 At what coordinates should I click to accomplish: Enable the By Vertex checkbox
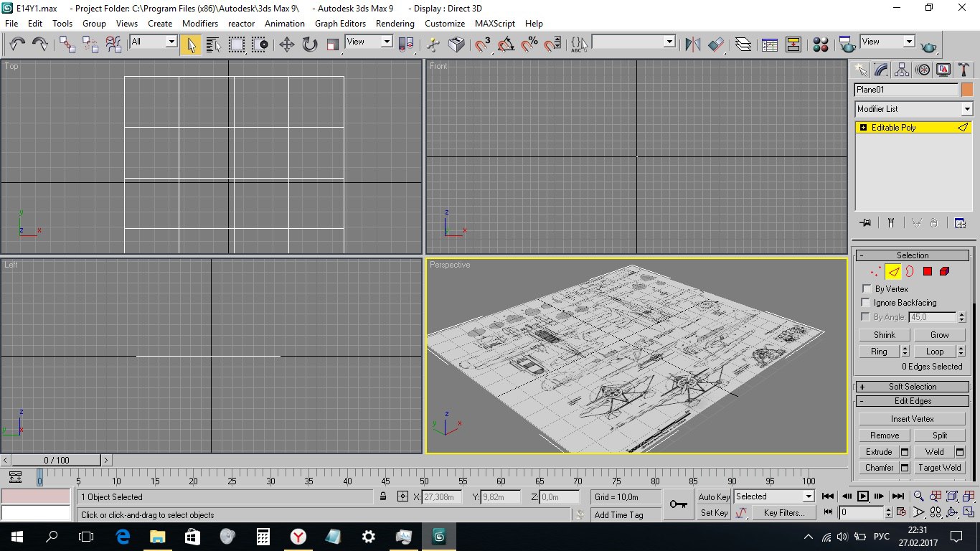tap(867, 289)
